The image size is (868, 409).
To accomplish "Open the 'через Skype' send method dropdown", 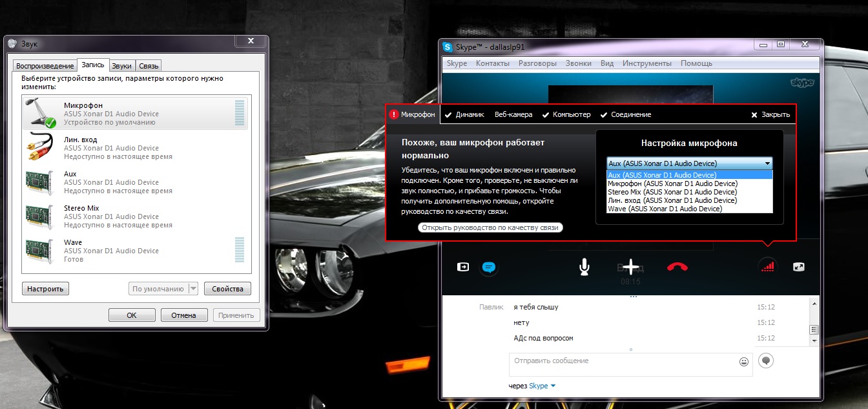I will point(533,386).
